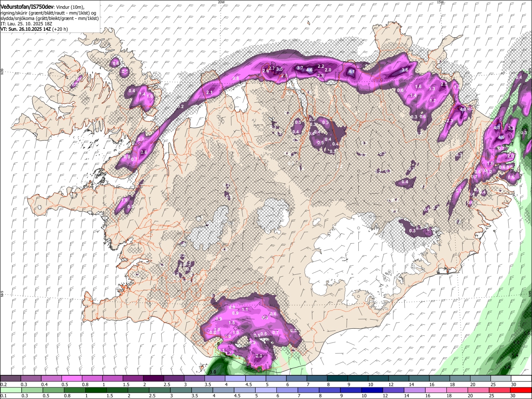Select the 0.2–0.3 dark mauve snow legend swatch

10,378
